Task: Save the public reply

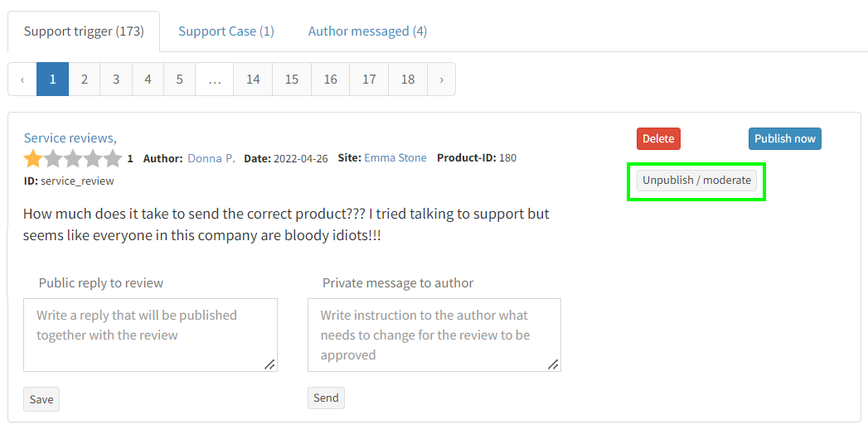Action: click(x=41, y=399)
